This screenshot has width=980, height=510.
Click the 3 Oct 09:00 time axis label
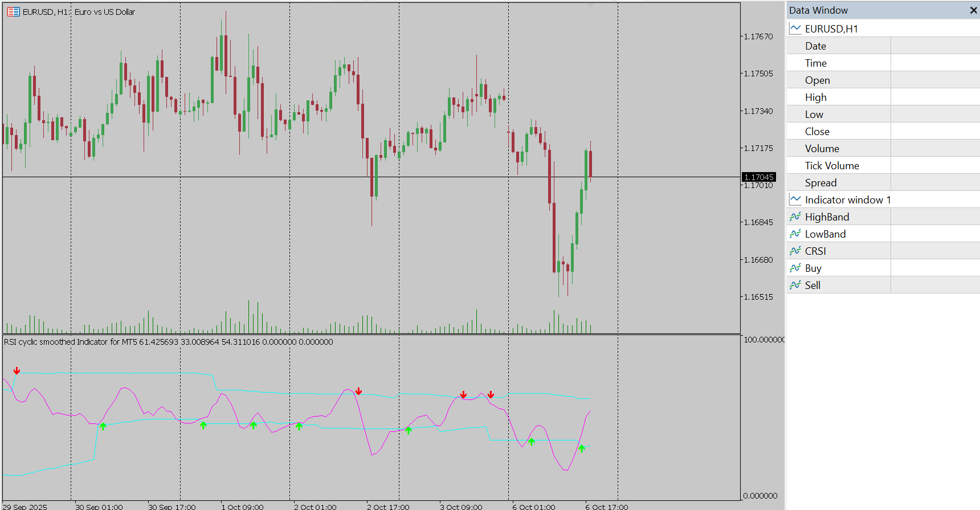[x=461, y=507]
